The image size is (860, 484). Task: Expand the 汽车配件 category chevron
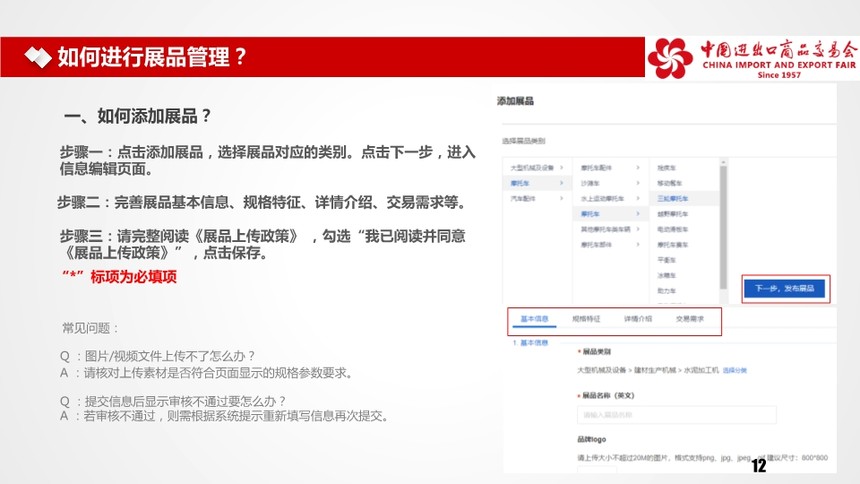click(561, 198)
